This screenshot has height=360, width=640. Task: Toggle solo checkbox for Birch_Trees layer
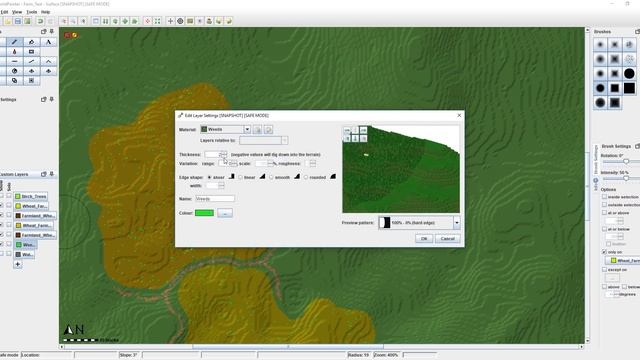tap(9, 196)
